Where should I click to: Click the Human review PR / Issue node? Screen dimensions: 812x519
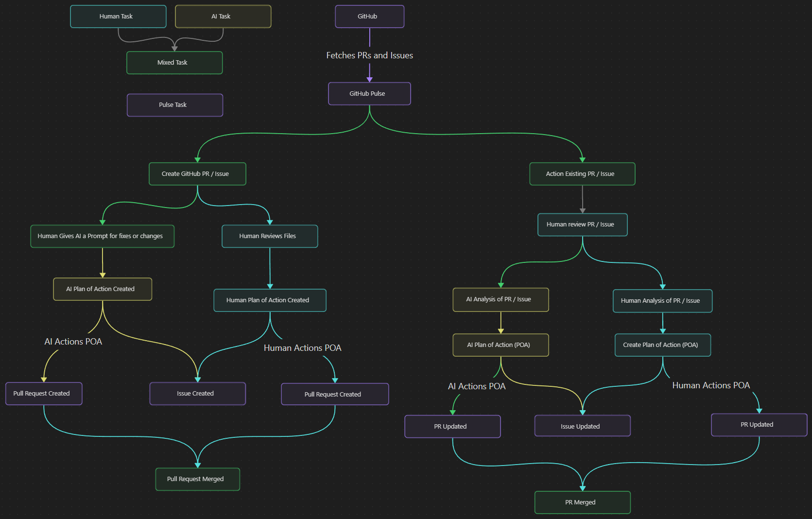pos(583,225)
